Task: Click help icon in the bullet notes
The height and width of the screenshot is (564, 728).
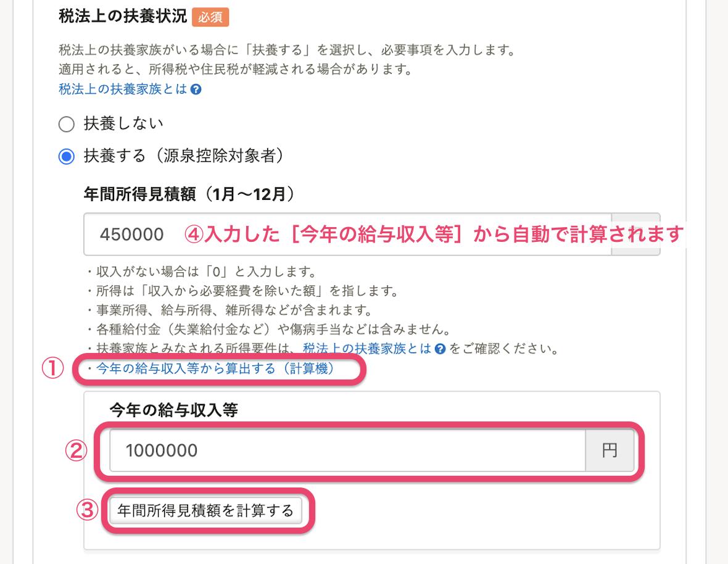Action: 440,349
